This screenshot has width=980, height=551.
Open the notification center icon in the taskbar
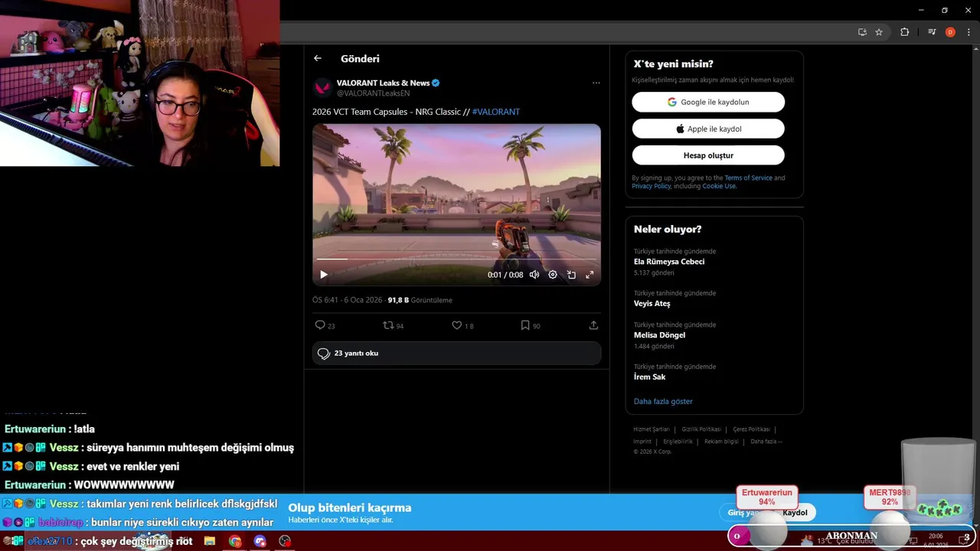(965, 540)
